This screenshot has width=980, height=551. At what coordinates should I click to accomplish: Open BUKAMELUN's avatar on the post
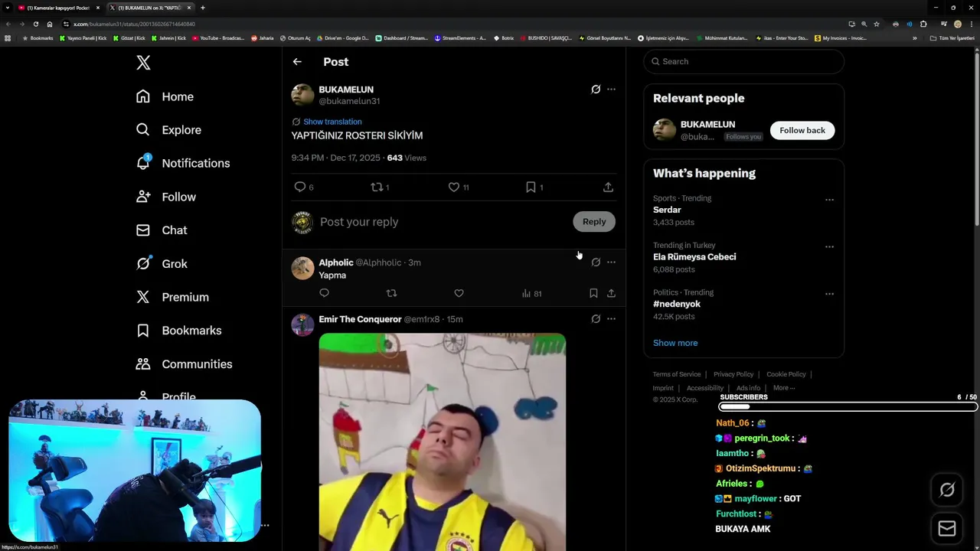coord(302,95)
